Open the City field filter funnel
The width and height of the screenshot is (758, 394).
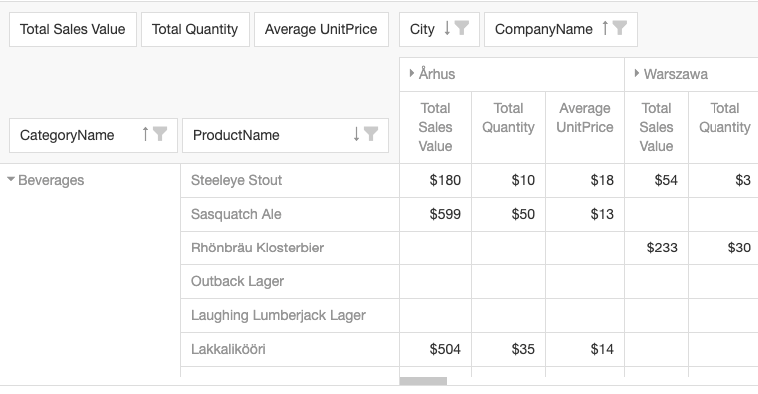462,28
